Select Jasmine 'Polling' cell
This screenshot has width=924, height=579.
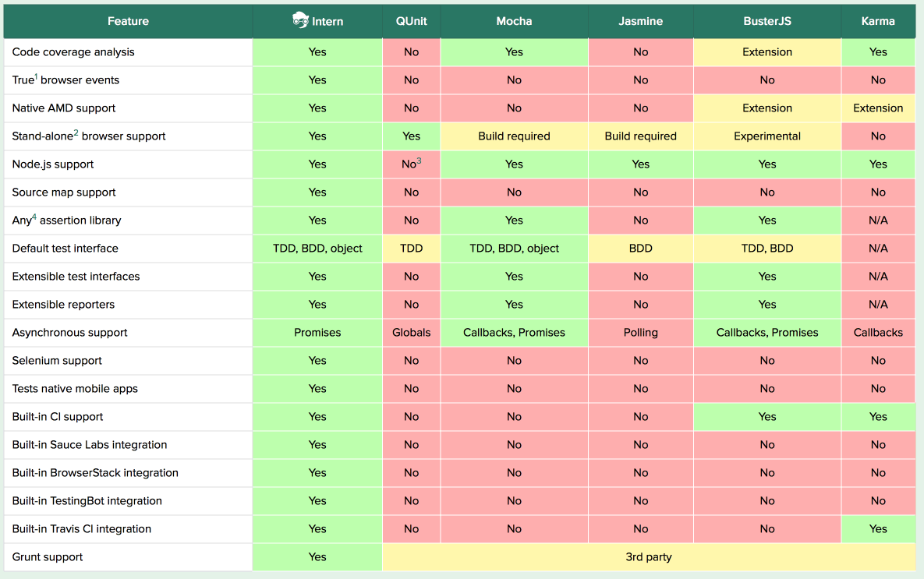coord(640,333)
